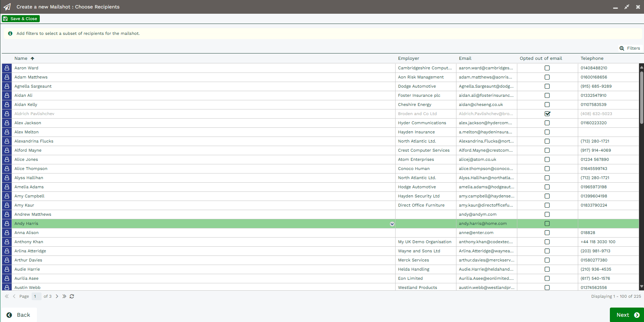Click the person icon beside Agnella Sargeaunt

(x=7, y=86)
